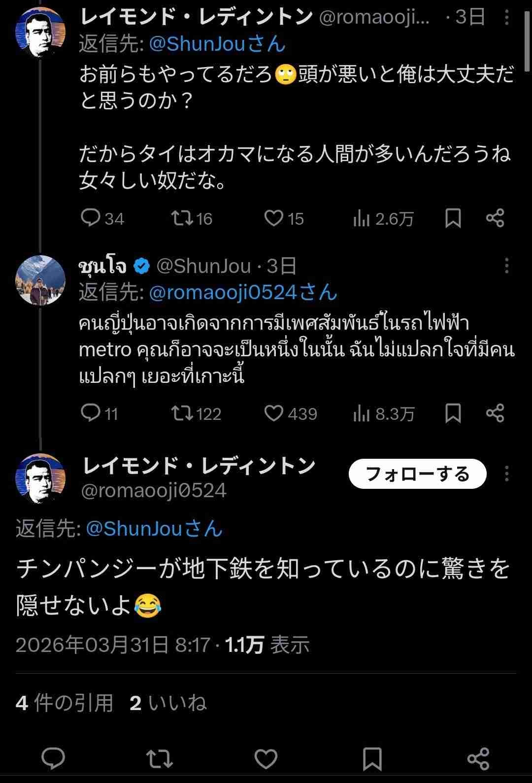This screenshot has height=783, width=532.
Task: Like the first tweet with 15 likes
Action: point(274,218)
